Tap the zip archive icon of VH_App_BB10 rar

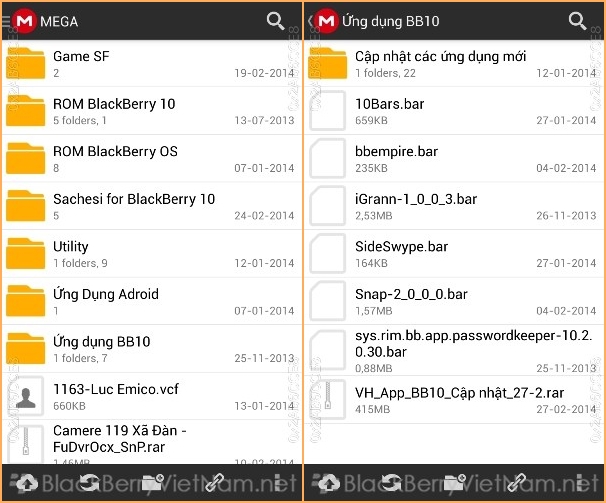click(328, 399)
